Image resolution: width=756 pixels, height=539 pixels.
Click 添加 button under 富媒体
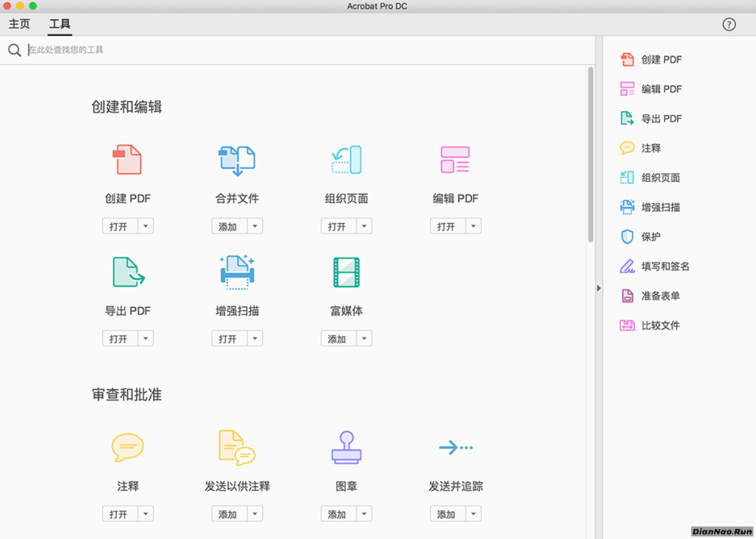tap(338, 339)
